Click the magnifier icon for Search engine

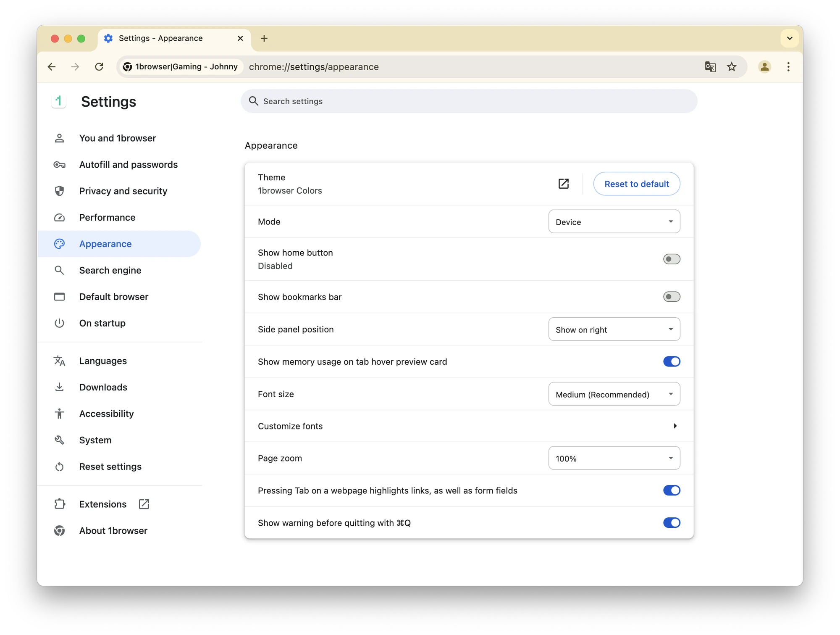pyautogui.click(x=59, y=270)
